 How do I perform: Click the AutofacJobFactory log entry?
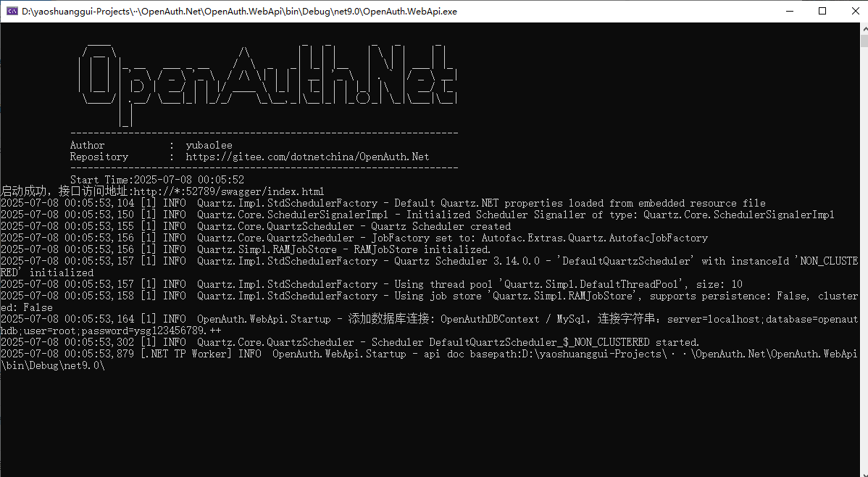354,238
